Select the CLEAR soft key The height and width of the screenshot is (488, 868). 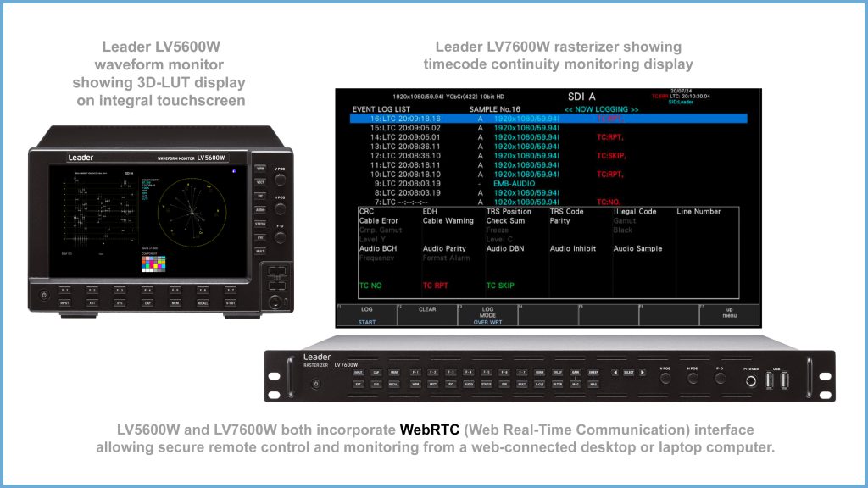click(x=427, y=315)
